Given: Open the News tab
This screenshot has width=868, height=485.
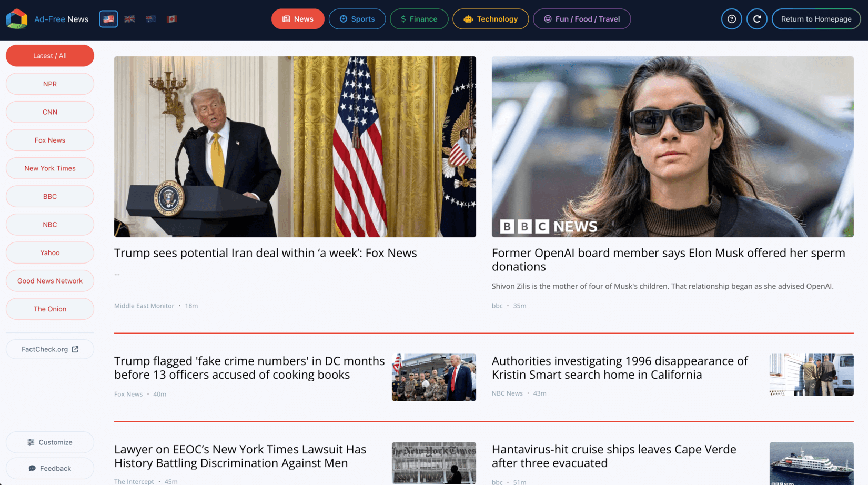Looking at the screenshot, I should pyautogui.click(x=298, y=19).
